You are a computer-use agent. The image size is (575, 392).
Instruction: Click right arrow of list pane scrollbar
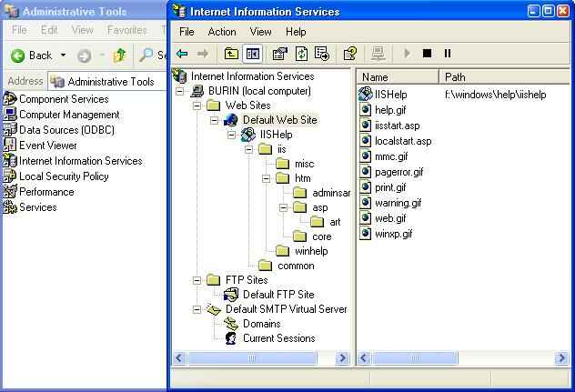pyautogui.click(x=561, y=358)
